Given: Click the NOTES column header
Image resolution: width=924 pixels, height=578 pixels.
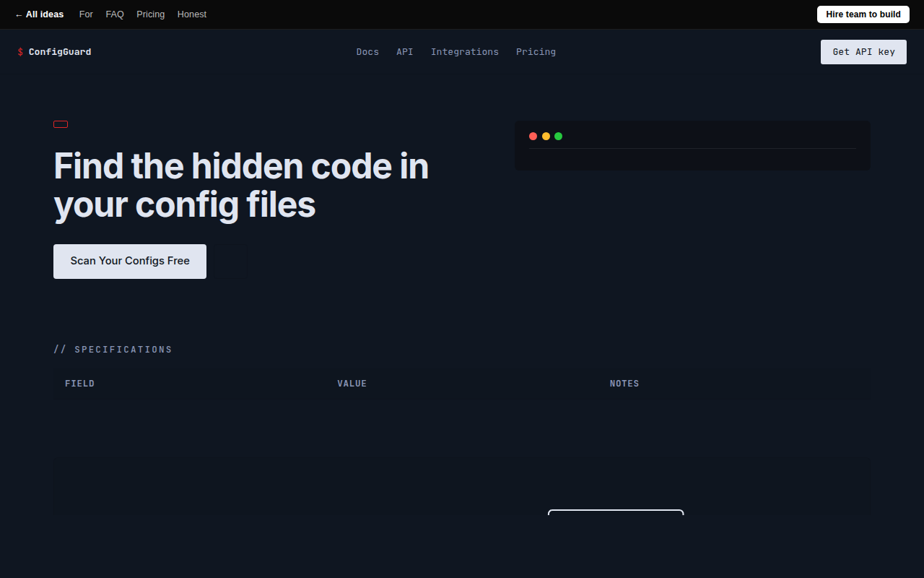Looking at the screenshot, I should point(624,384).
